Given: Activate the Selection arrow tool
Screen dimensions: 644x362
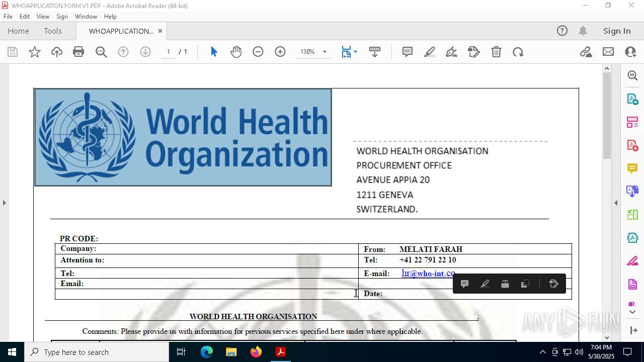Looking at the screenshot, I should click(x=214, y=52).
